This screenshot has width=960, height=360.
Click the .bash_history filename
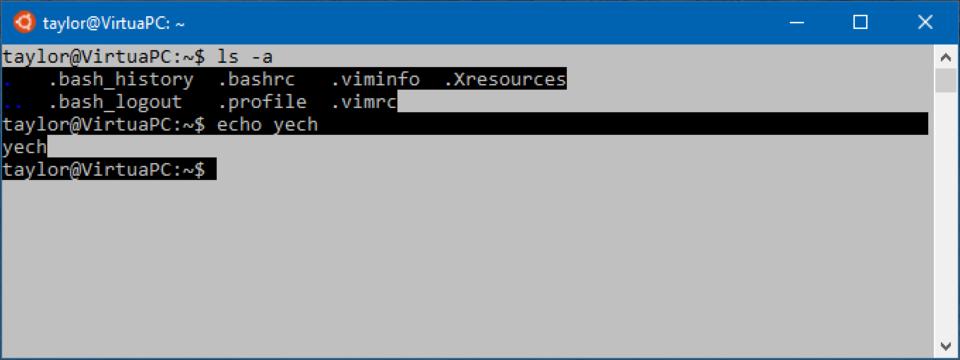[121, 80]
